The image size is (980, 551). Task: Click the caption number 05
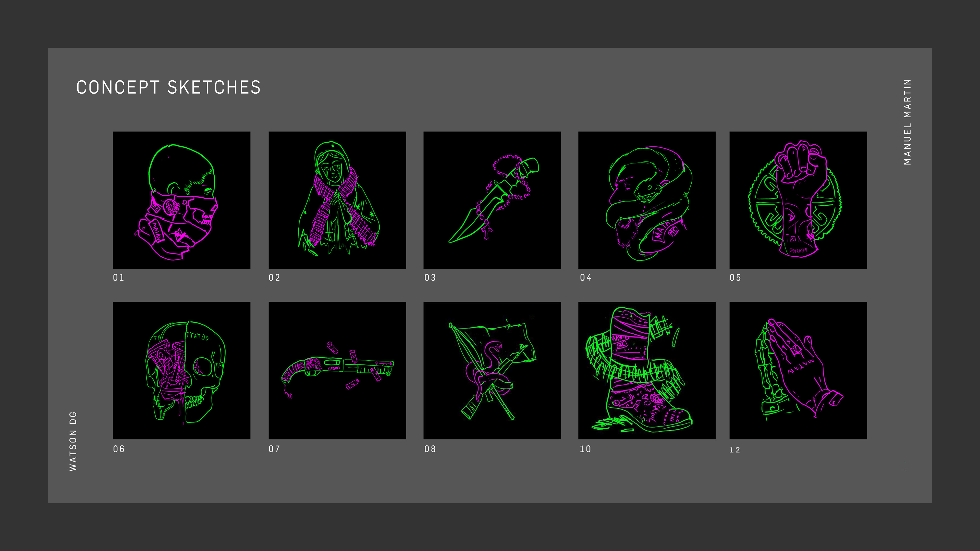click(735, 278)
